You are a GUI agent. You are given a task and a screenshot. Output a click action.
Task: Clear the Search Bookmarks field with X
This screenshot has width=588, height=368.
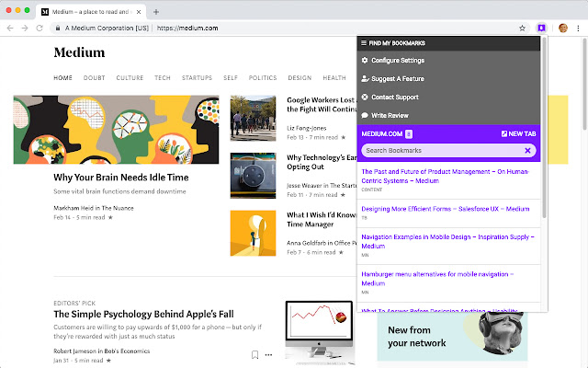coord(527,150)
